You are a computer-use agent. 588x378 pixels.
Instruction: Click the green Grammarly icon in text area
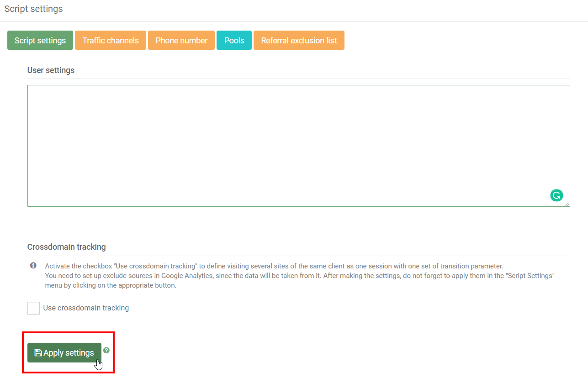coord(556,195)
